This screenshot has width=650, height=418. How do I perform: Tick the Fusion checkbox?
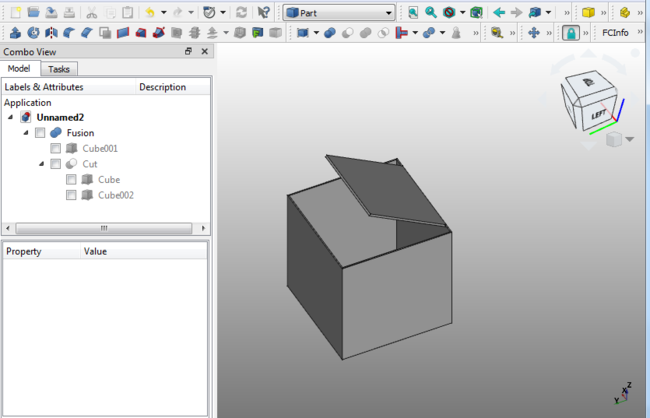pos(40,133)
